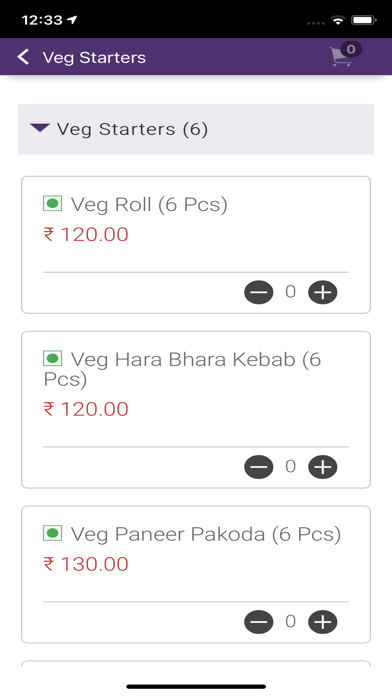
Task: Go back using the header arrow
Action: (x=23, y=57)
